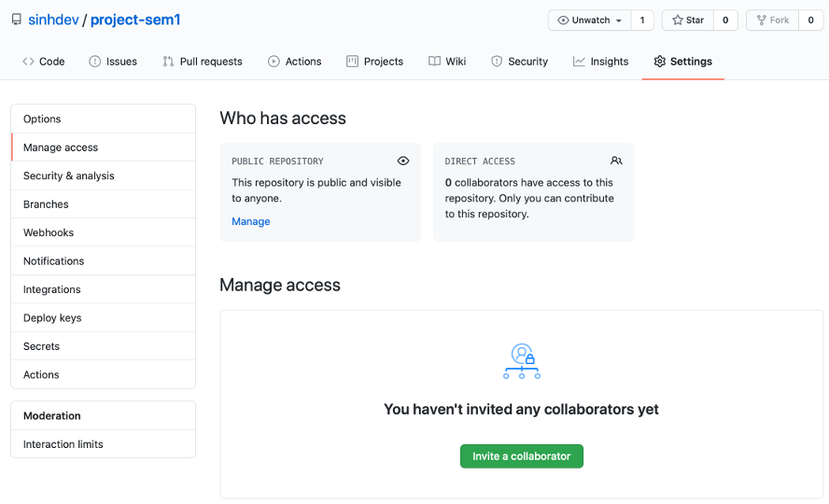Click the eye icon in Public Repository card
This screenshot has width=829, height=504.
coord(403,161)
